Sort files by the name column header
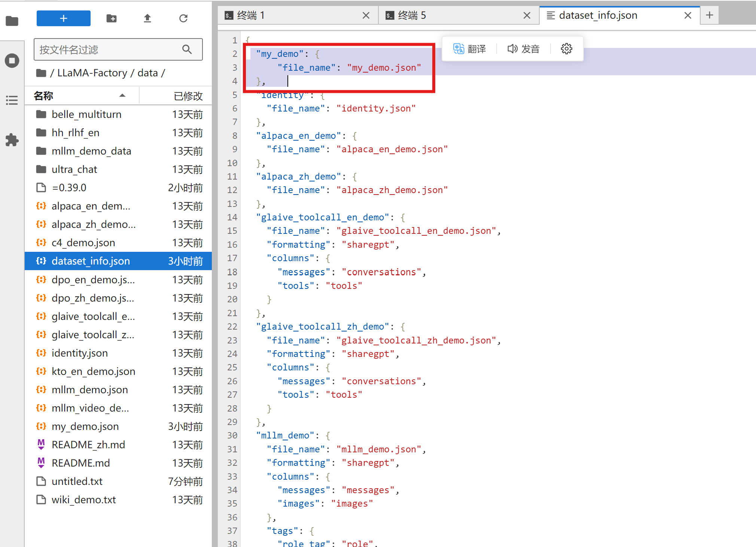 [x=82, y=96]
